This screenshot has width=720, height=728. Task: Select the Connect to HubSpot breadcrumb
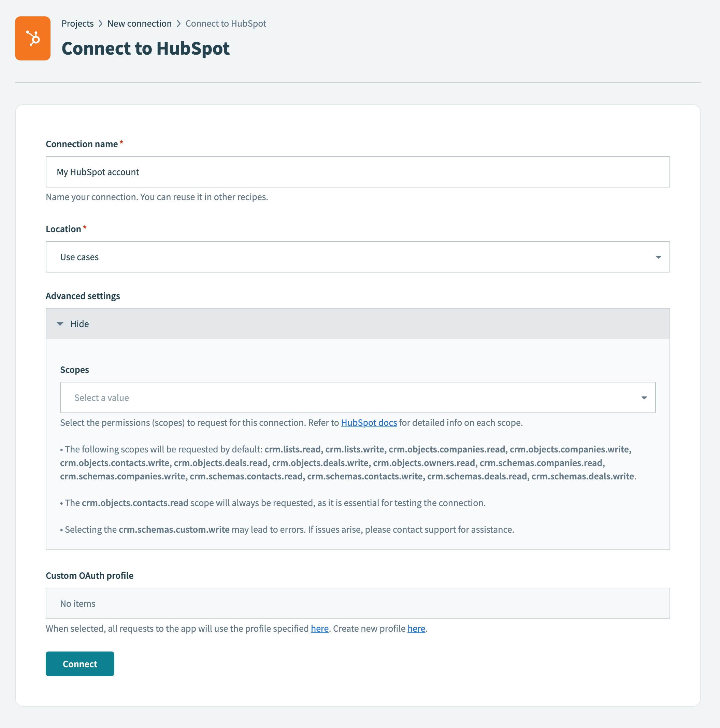pyautogui.click(x=226, y=23)
